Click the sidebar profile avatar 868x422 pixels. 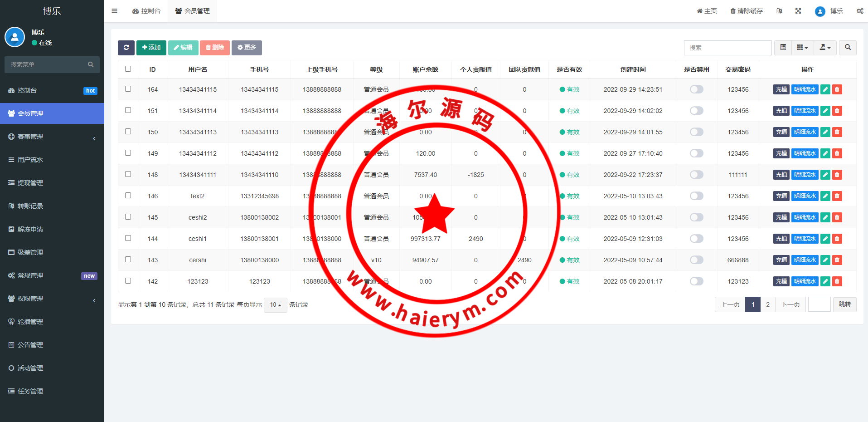(15, 37)
